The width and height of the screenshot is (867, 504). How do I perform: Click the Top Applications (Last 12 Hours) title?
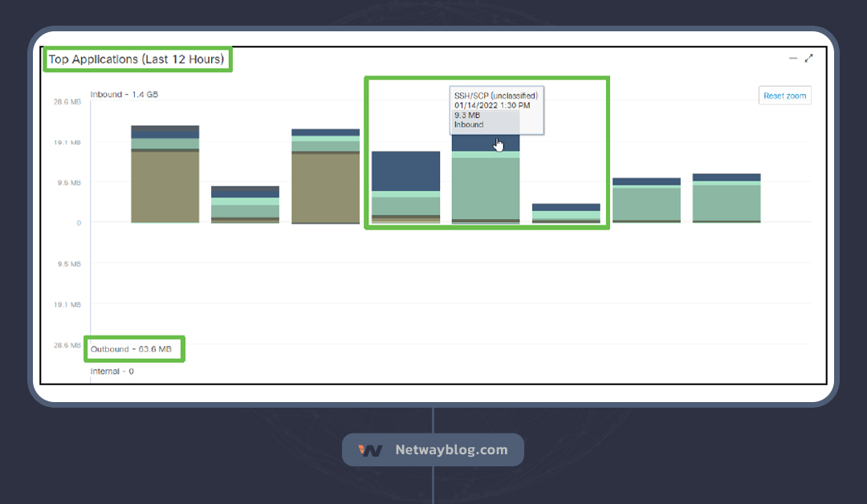[136, 59]
